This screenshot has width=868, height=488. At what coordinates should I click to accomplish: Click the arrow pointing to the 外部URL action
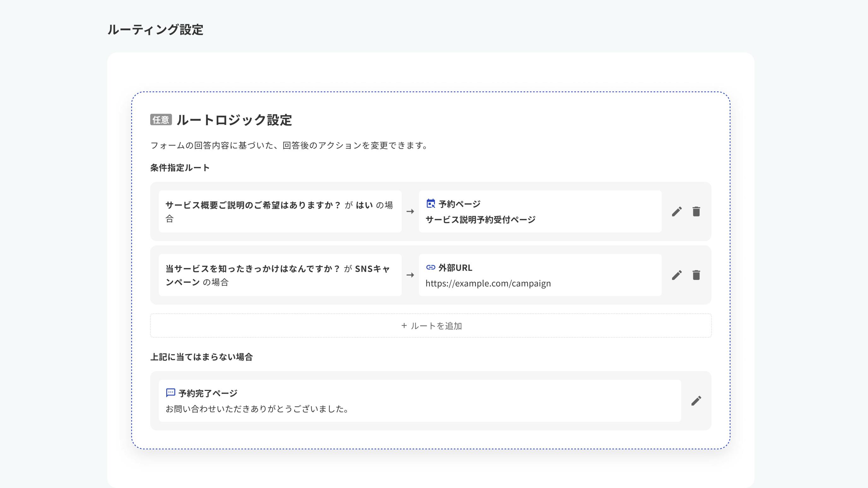point(410,275)
